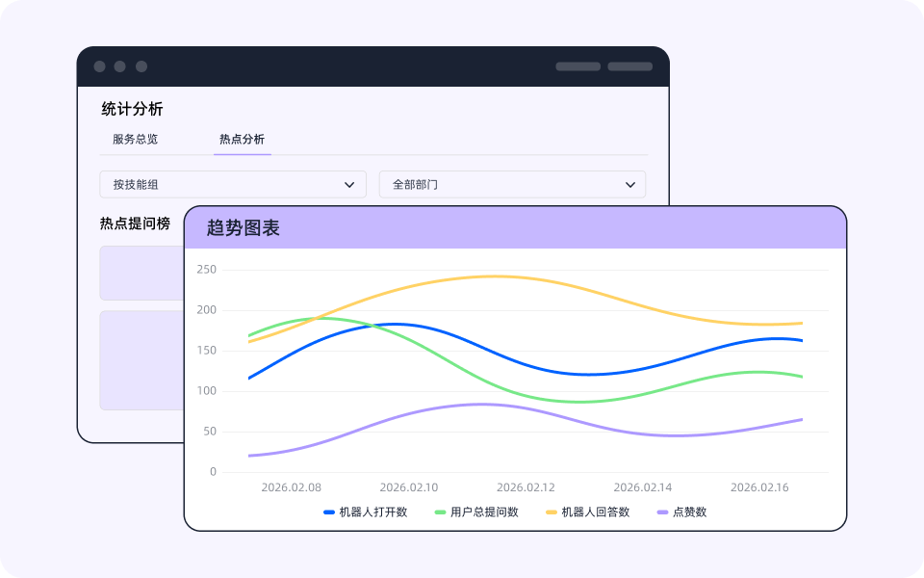Viewport: 924px width, 578px height.
Task: Click the green window control dot
Action: click(x=141, y=66)
